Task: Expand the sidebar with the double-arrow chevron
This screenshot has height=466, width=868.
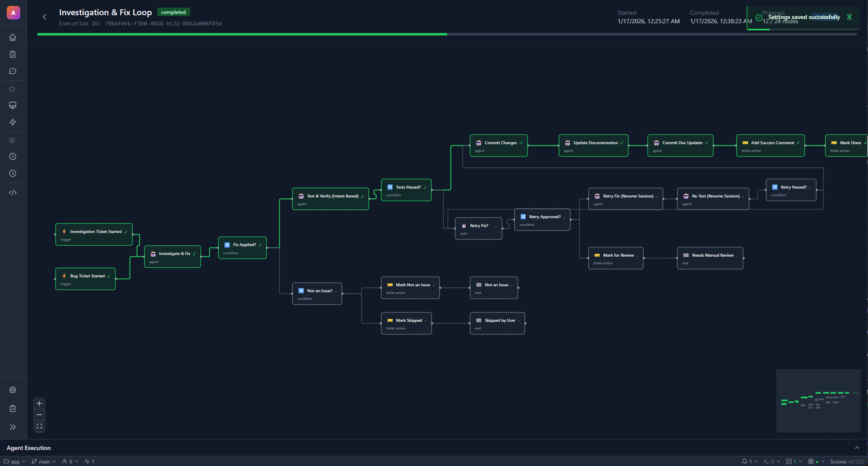Action: click(x=13, y=427)
